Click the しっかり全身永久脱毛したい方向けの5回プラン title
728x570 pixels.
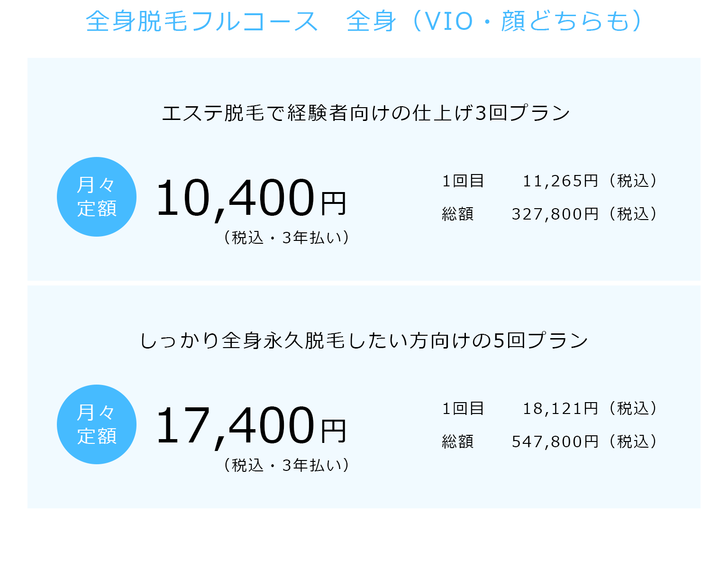[x=364, y=341]
